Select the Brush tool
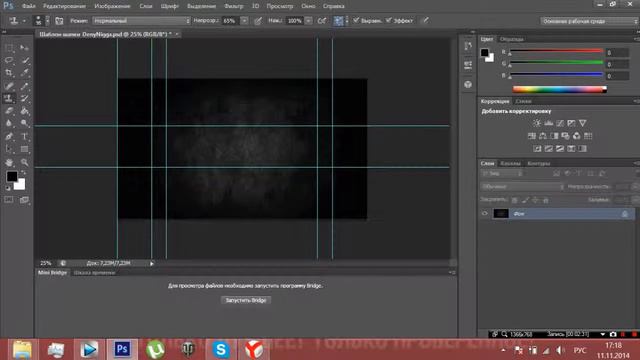 tap(24, 86)
